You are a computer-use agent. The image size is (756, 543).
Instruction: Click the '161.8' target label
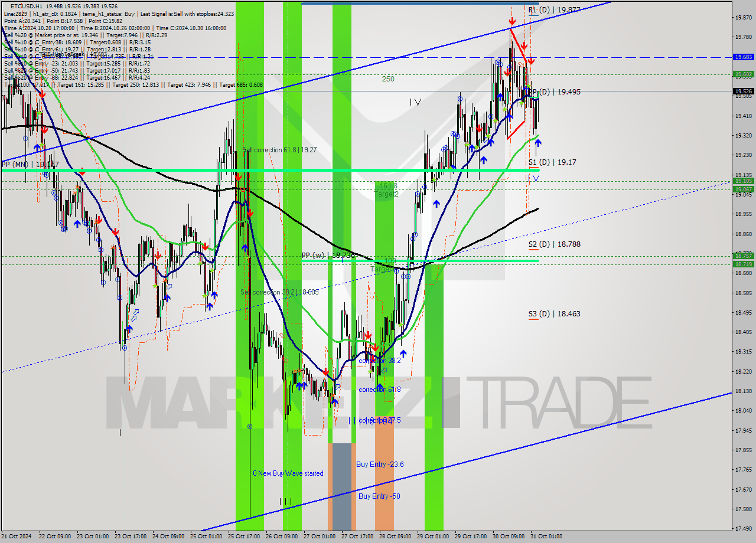(388, 186)
